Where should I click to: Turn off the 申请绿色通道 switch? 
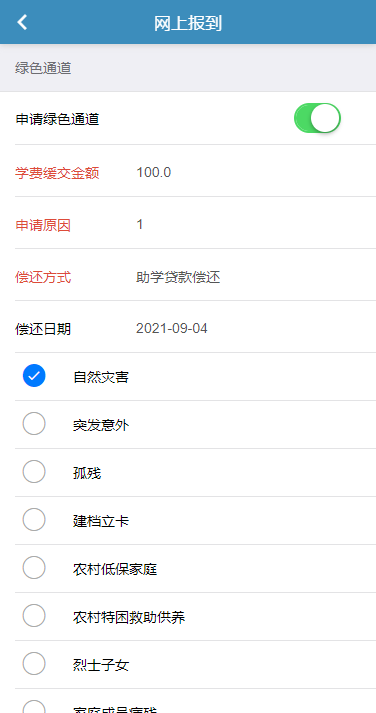pos(317,118)
